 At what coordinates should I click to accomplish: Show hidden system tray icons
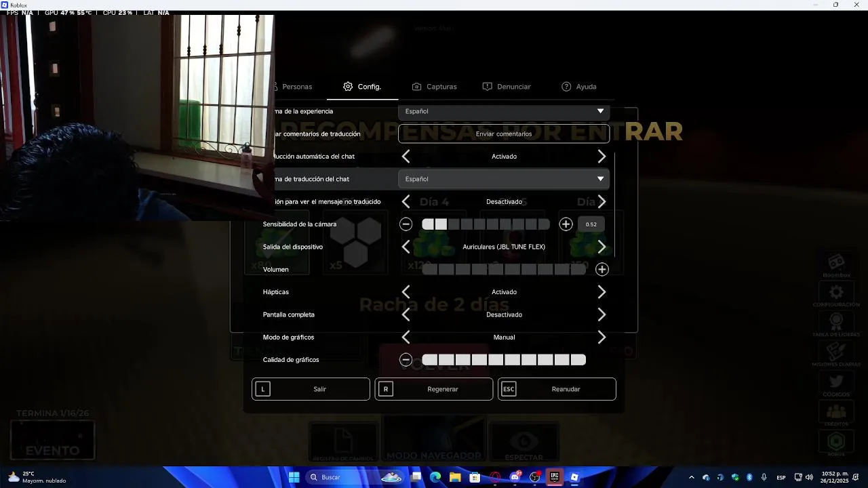point(691,477)
